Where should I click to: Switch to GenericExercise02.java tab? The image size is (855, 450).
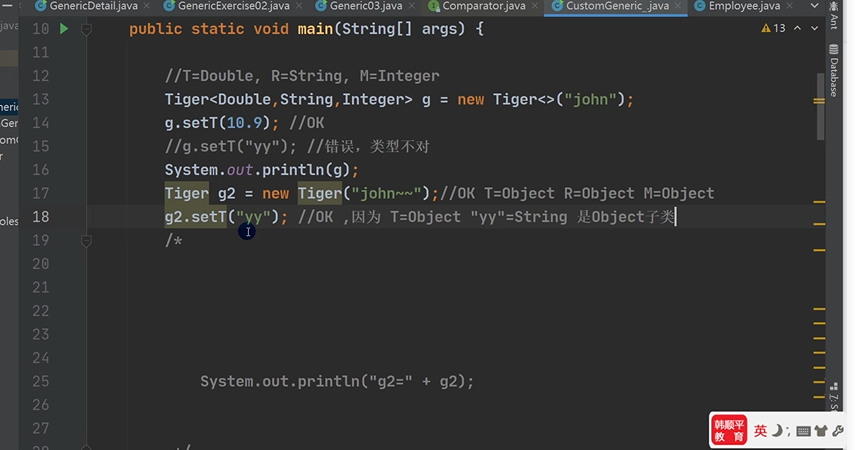[233, 6]
